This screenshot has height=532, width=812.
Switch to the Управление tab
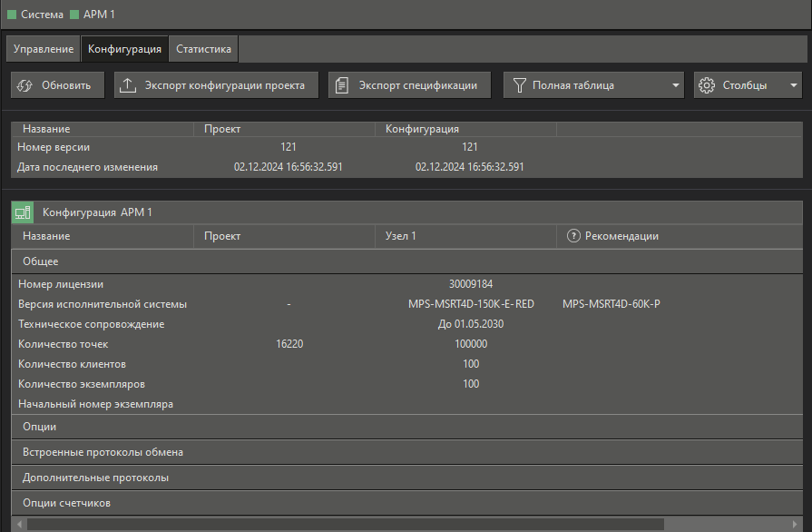click(44, 49)
